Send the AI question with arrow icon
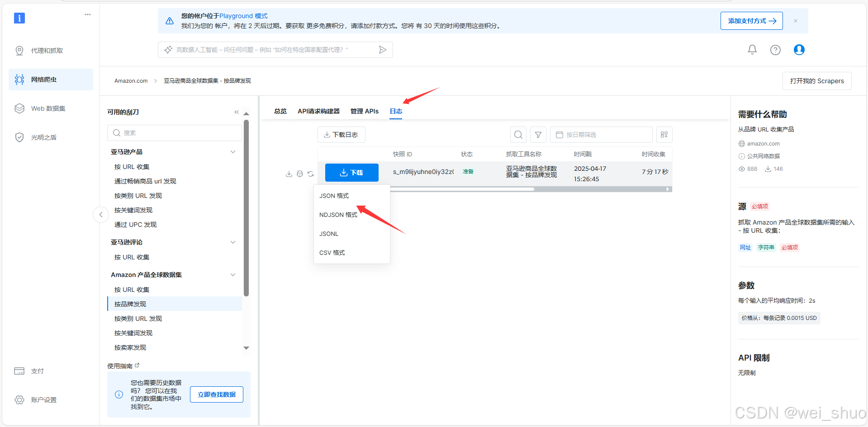The image size is (868, 427). (x=383, y=50)
